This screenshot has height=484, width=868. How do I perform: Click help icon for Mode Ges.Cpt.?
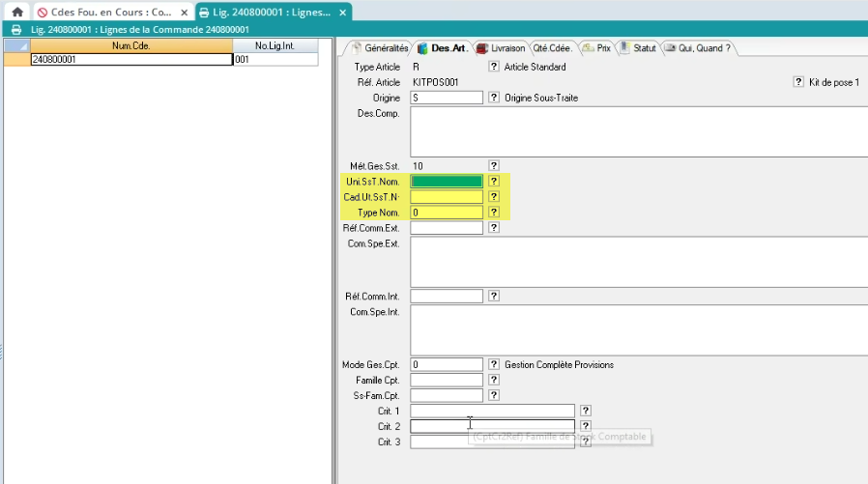(494, 364)
